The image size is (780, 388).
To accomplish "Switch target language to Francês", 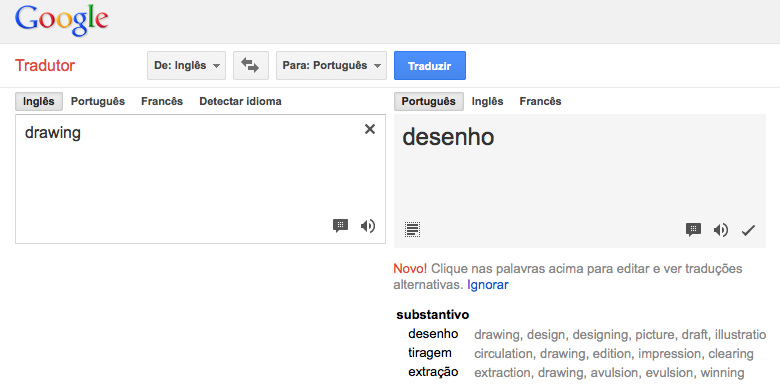I will click(540, 101).
